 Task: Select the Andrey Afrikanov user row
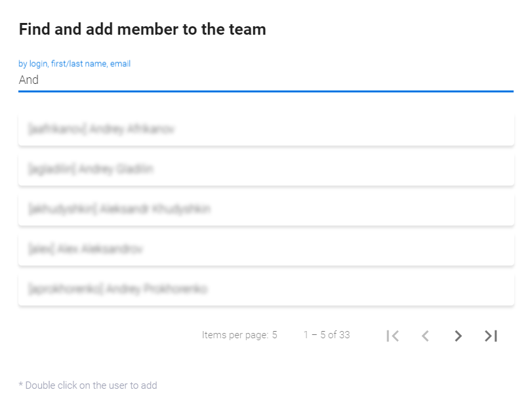pyautogui.click(x=266, y=129)
